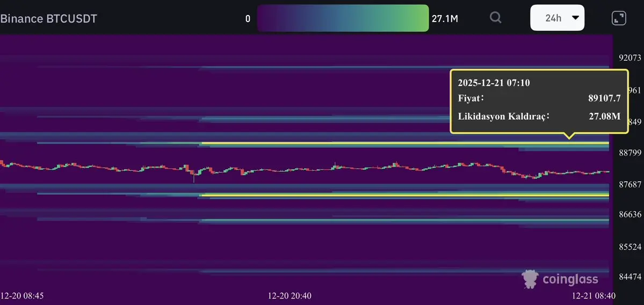Viewport: 644px width, 305px height.
Task: Click the 84474 price axis label
Action: click(x=629, y=276)
